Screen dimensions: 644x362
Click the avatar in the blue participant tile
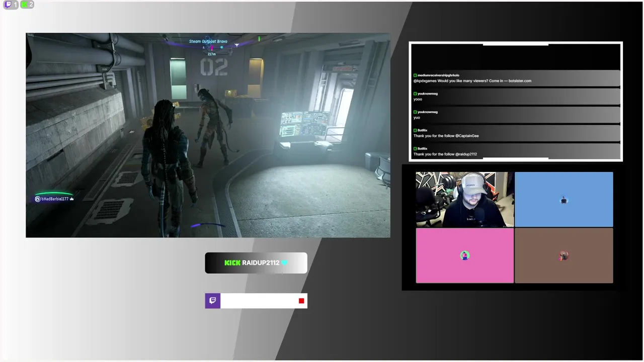(563, 200)
